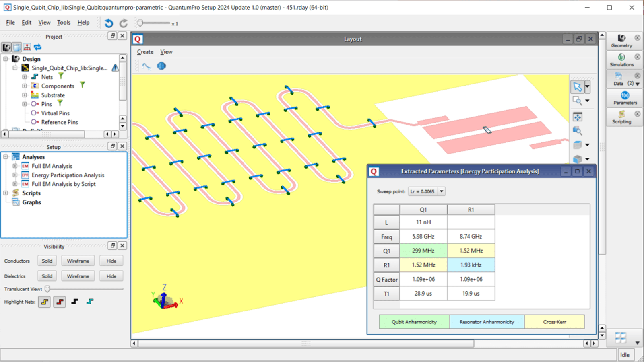Select the arrow selection tool in Layout toolbar
The image size is (644, 362).
tap(578, 87)
